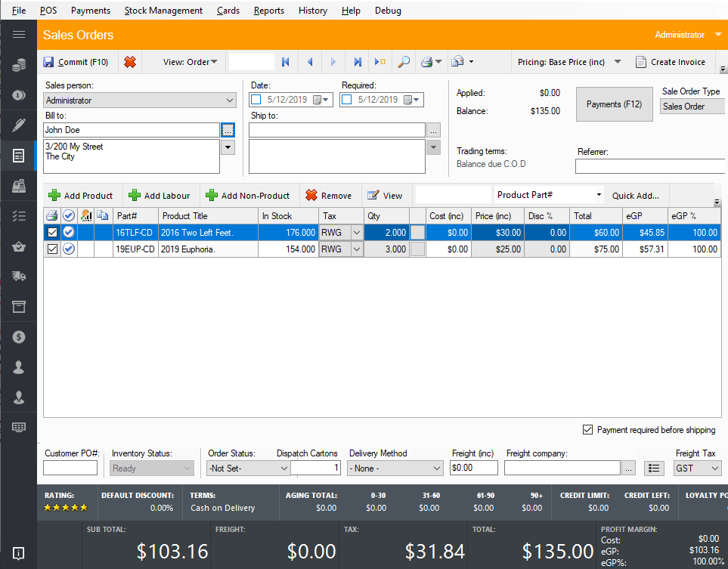
Task: Click the red X cancel toolbar icon
Action: 130,62
